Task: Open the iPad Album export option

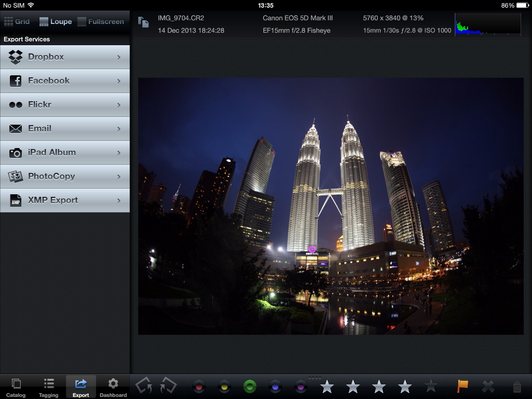Action: tap(65, 153)
